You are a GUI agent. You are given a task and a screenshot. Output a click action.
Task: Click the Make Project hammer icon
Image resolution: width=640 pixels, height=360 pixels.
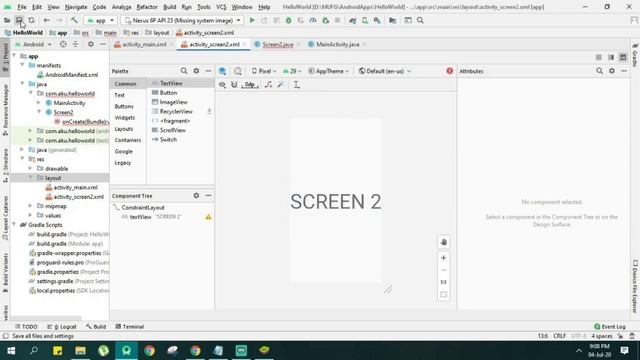tap(74, 20)
